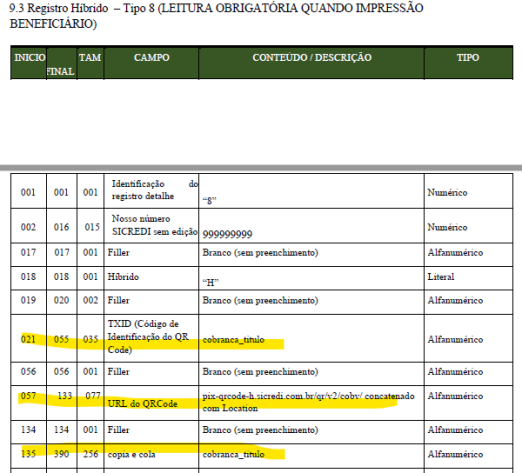This screenshot has width=522, height=473.
Task: Click the TIPO column header
Action: (x=468, y=58)
